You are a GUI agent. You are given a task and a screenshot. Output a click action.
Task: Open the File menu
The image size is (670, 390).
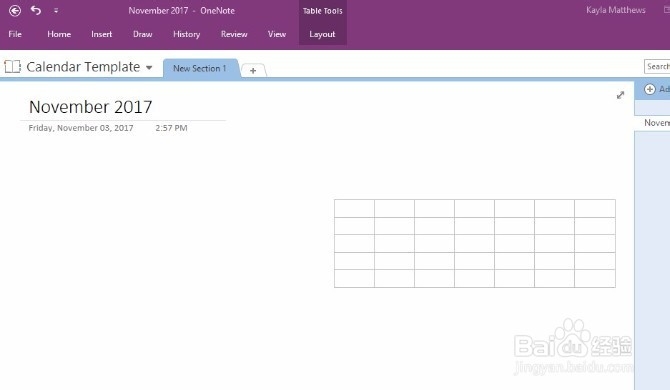[x=15, y=34]
